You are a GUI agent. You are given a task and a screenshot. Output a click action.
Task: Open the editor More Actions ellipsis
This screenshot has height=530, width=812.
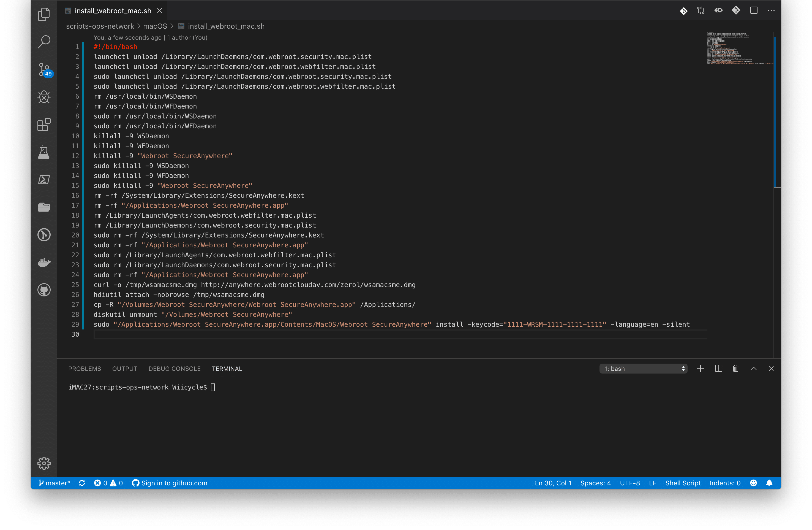click(x=771, y=10)
